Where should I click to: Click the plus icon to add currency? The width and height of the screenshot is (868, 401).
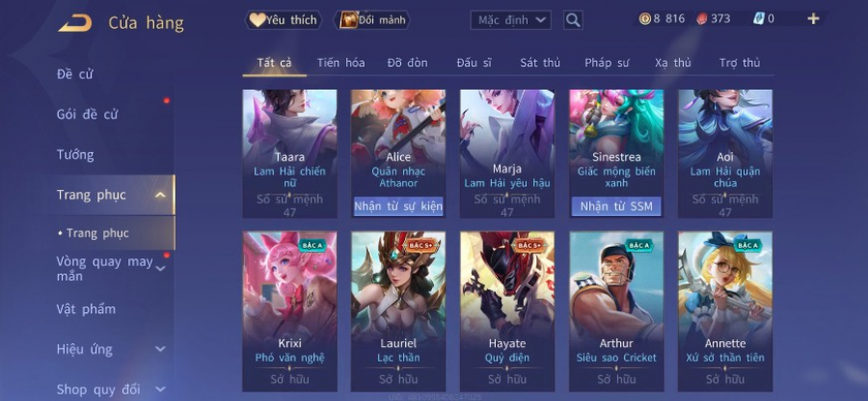[x=813, y=19]
